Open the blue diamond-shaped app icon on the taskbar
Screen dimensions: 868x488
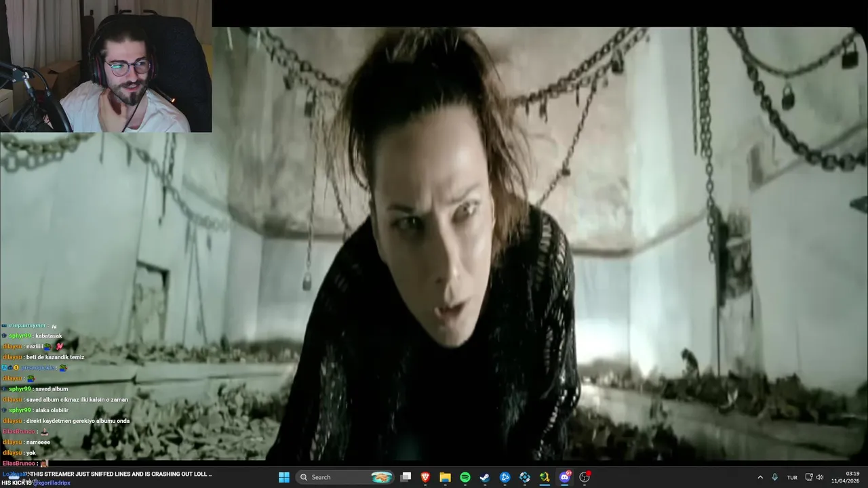pyautogui.click(x=525, y=477)
